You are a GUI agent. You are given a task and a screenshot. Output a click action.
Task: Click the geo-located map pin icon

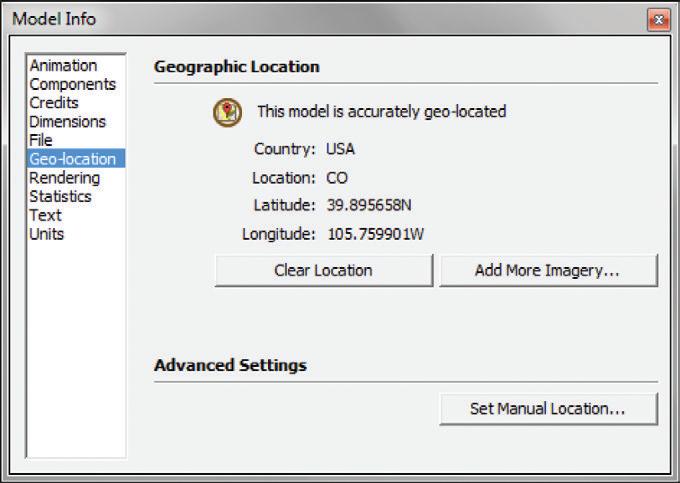click(227, 112)
